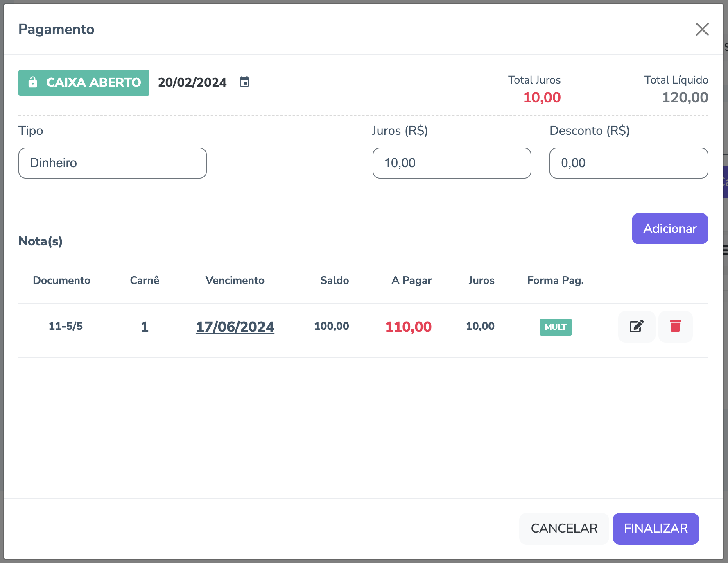Click CANCELAR to abort the payment
The height and width of the screenshot is (563, 728).
pyautogui.click(x=564, y=529)
